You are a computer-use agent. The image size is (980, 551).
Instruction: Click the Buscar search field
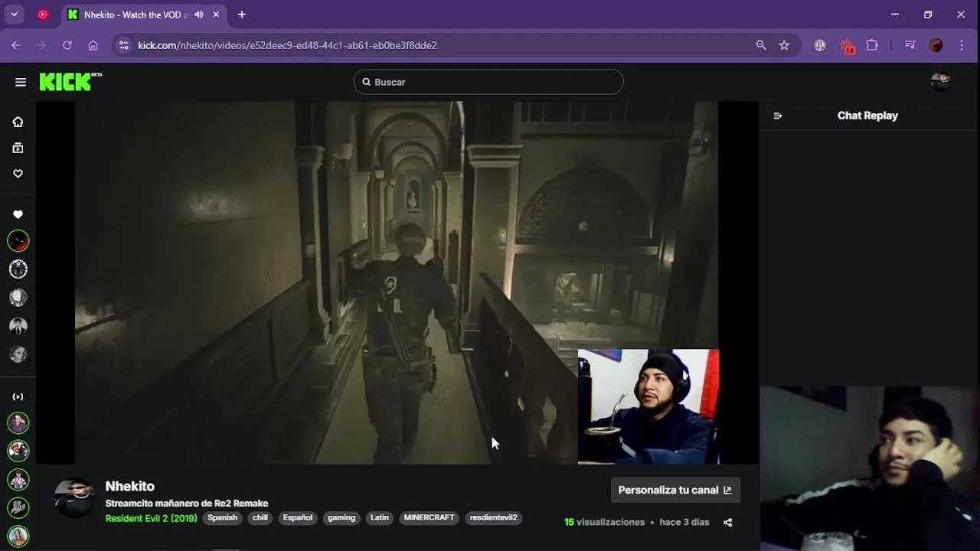(488, 82)
